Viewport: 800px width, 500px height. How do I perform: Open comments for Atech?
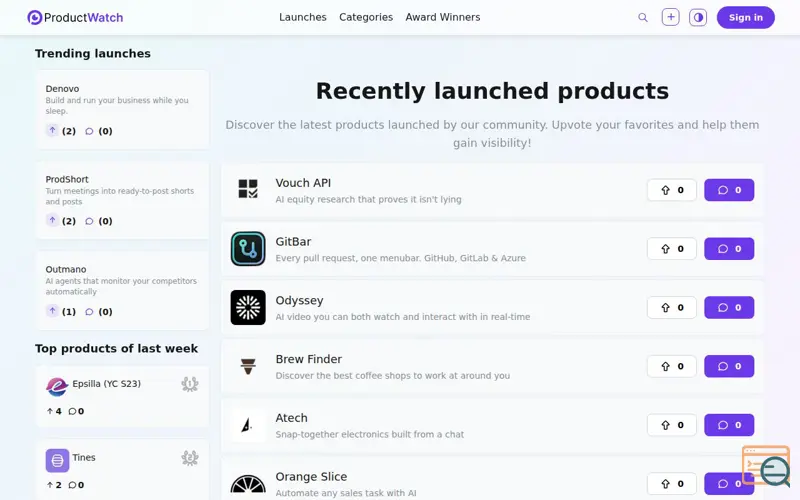[729, 424]
